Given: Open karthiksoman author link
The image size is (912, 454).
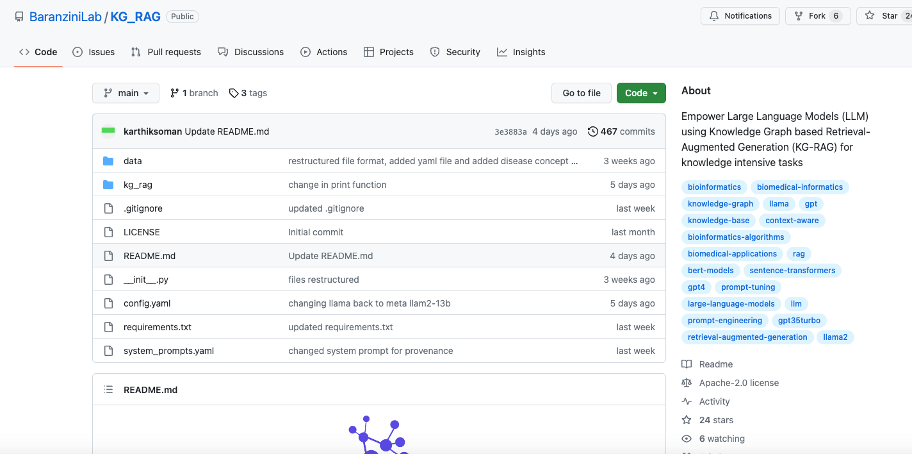Looking at the screenshot, I should click(152, 131).
